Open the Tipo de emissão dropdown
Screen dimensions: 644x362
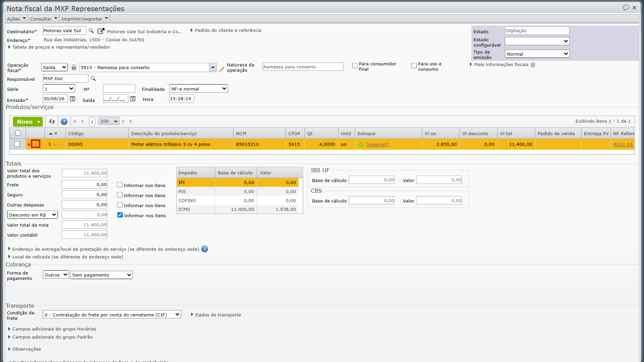pos(537,54)
